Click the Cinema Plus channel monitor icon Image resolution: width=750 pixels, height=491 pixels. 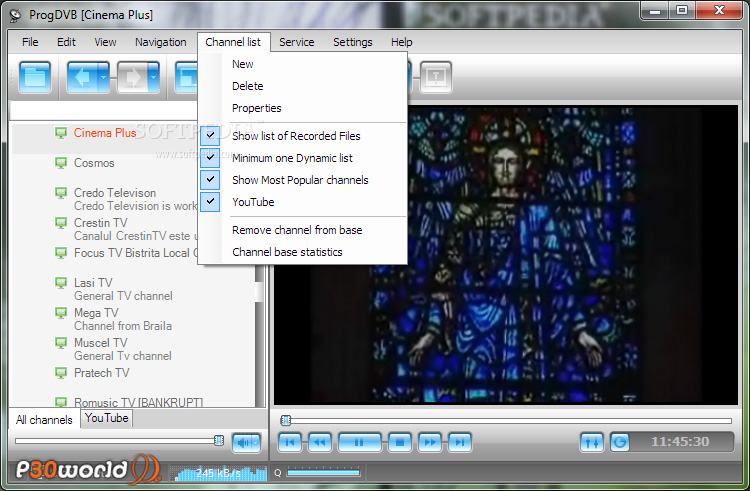(61, 132)
